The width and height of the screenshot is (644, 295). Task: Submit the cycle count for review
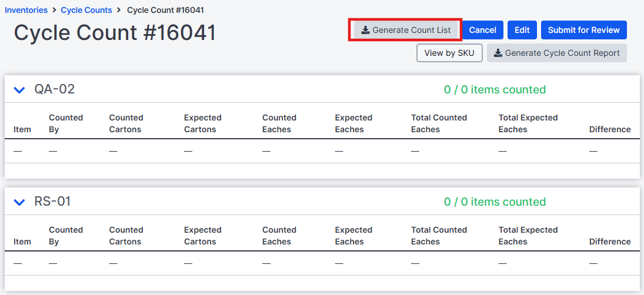(583, 30)
